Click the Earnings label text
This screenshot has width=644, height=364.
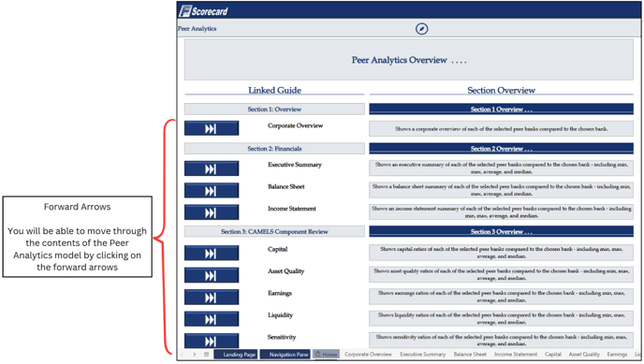tap(280, 293)
